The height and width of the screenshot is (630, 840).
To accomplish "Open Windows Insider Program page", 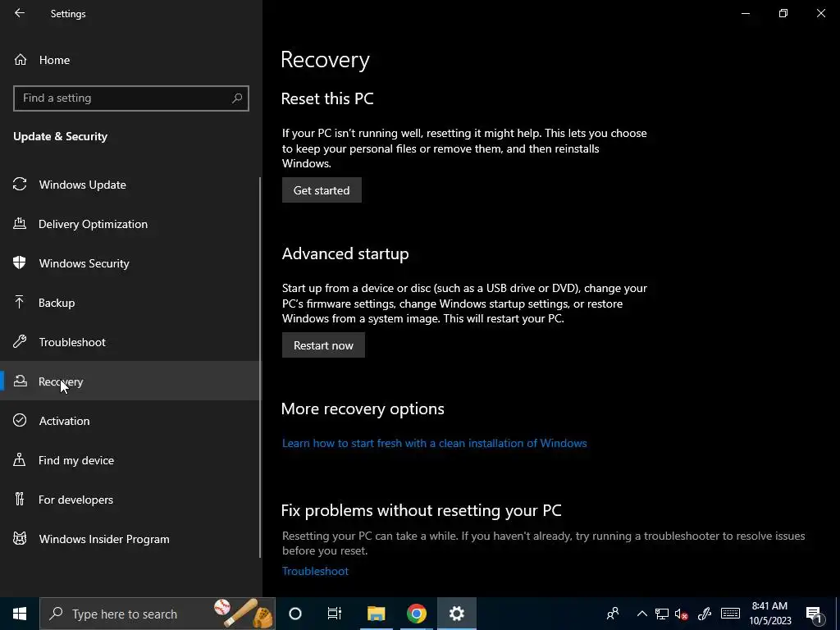I will (x=104, y=540).
